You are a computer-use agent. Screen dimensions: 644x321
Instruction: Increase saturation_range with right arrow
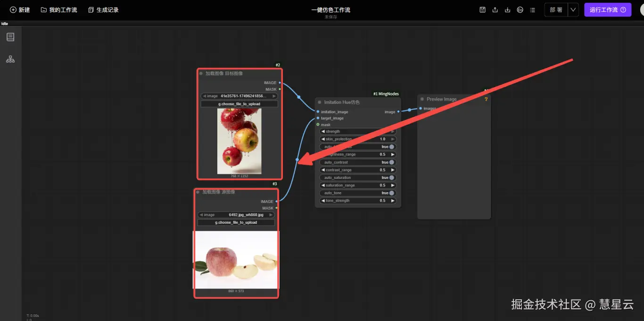coord(393,185)
